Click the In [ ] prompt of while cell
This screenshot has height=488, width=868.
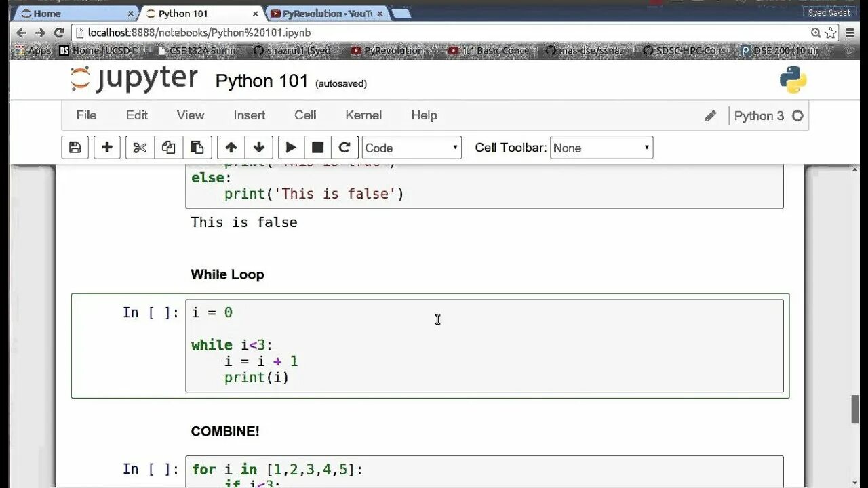click(151, 312)
